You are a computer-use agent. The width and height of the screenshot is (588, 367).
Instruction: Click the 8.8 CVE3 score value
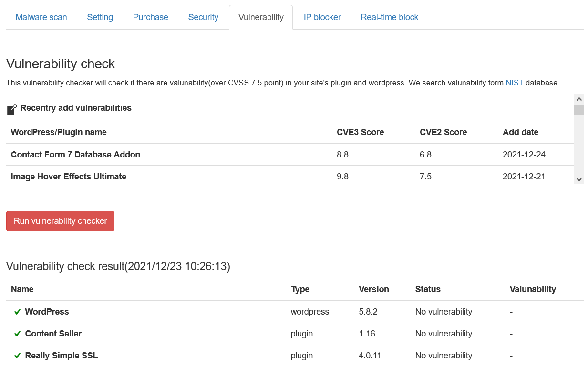(342, 155)
